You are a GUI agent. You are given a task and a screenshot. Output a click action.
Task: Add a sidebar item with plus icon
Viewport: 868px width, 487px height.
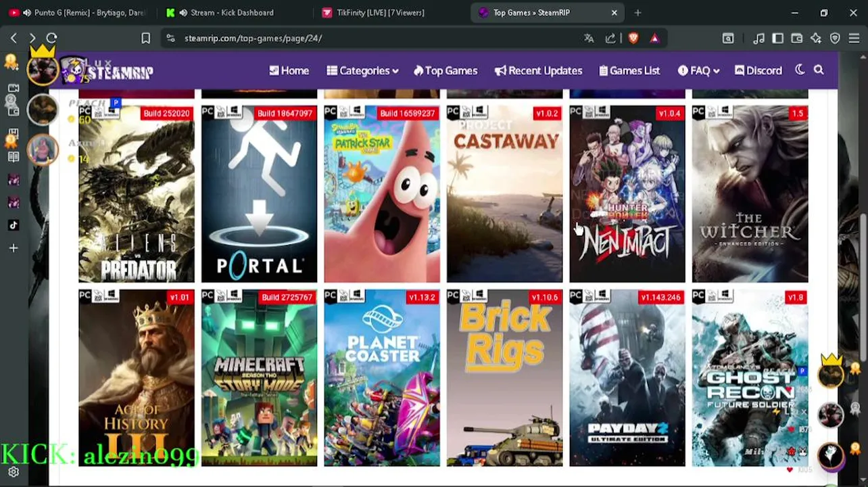14,248
